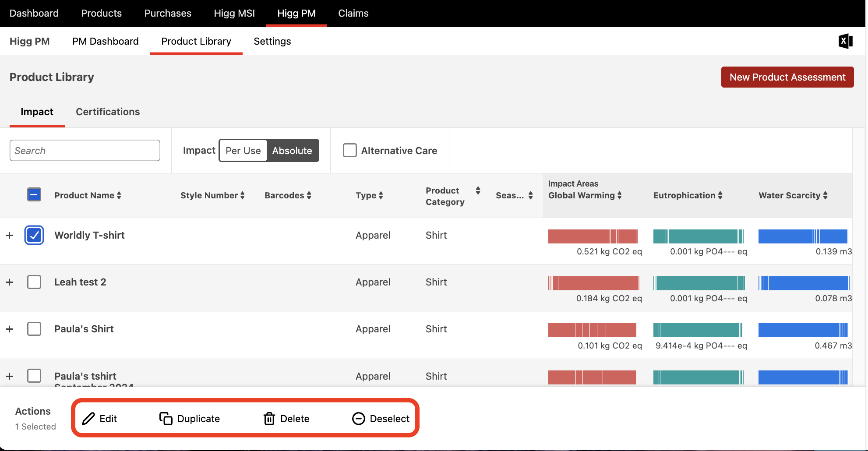Click the Apparel type in Leah test 2 row
868x451 pixels.
[x=373, y=282]
